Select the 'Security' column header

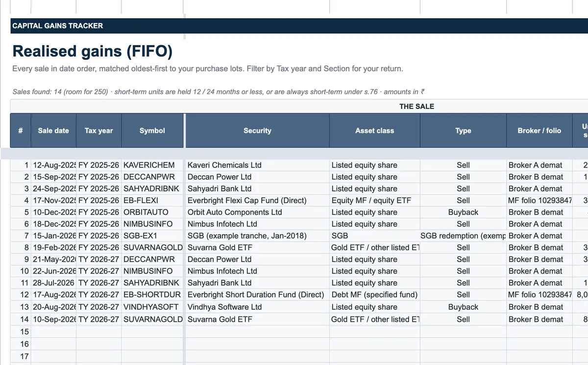pyautogui.click(x=257, y=130)
